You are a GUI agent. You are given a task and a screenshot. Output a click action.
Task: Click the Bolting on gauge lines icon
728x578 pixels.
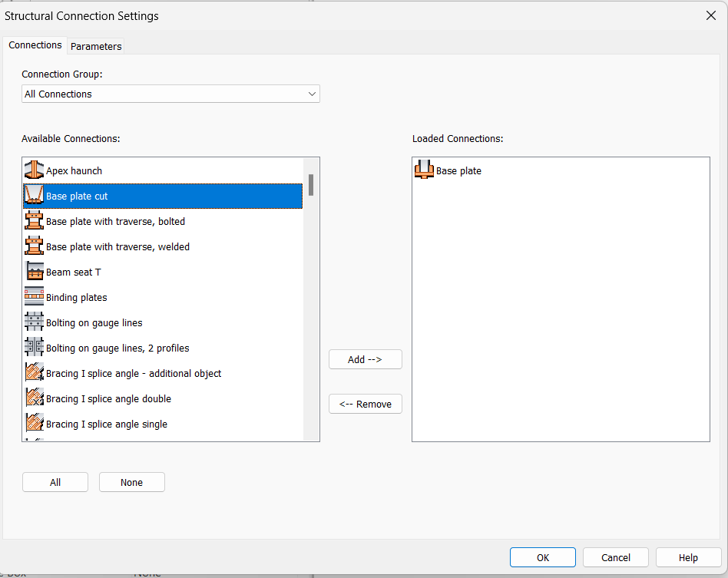pyautogui.click(x=34, y=322)
